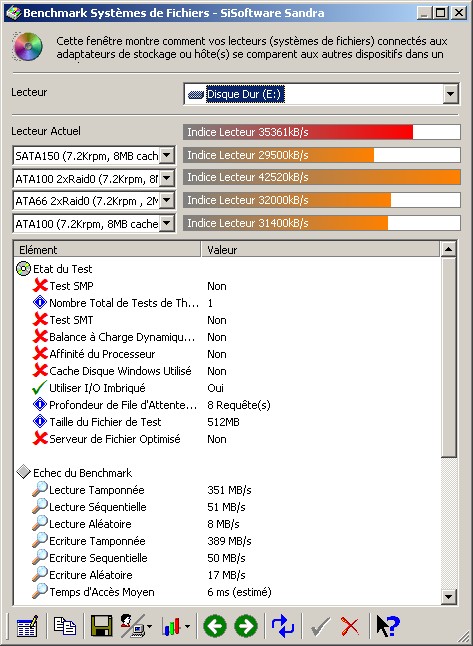The image size is (473, 646).
Task: Click info icon beside Nombre Total de Tests
Action: pos(40,303)
